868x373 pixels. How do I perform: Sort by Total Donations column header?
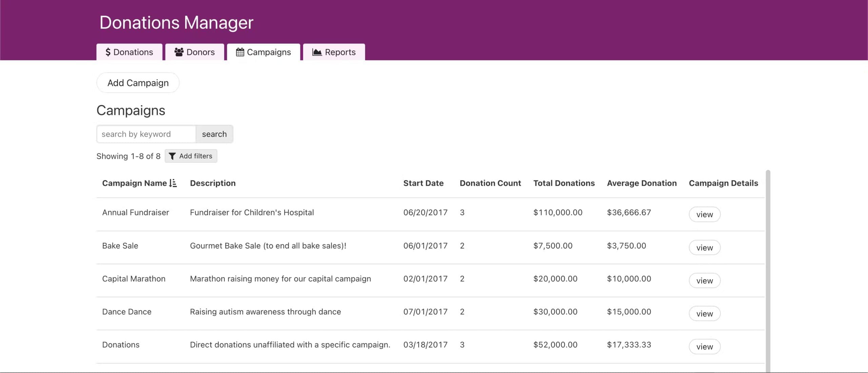(x=564, y=183)
